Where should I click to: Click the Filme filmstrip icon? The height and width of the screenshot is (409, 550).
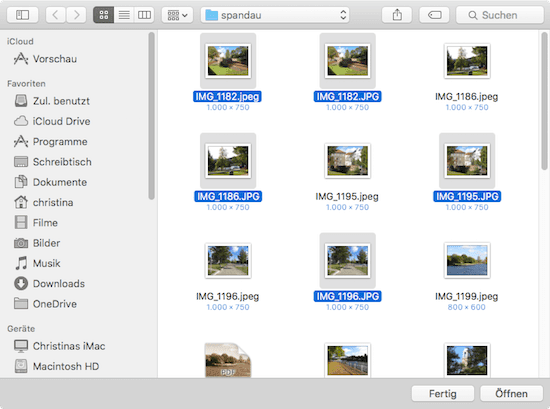click(21, 222)
